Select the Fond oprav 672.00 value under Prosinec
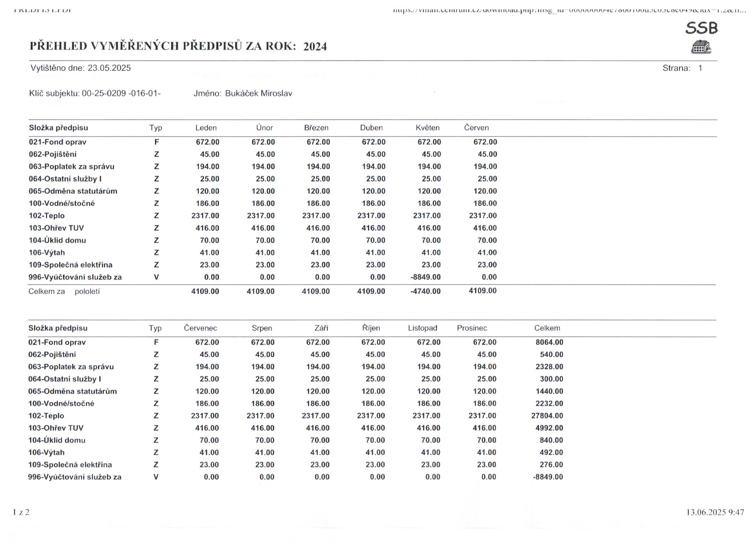This screenshot has height=550, width=756. (x=485, y=342)
